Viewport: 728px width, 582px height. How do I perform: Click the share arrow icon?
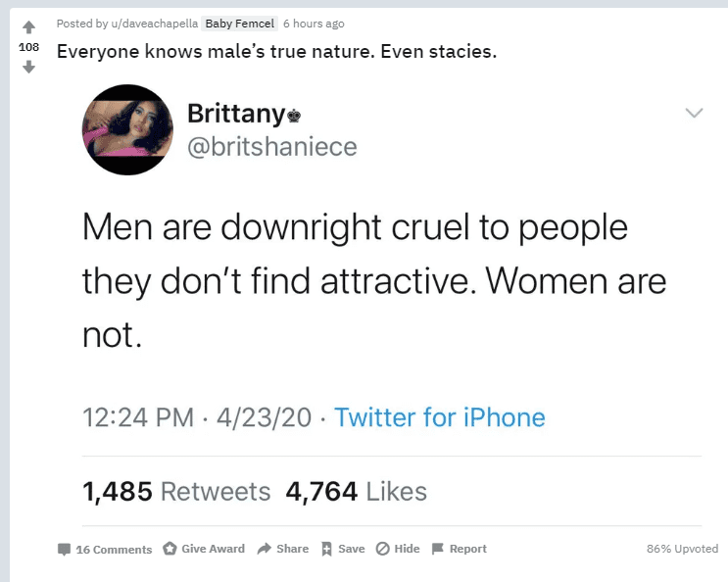(265, 549)
